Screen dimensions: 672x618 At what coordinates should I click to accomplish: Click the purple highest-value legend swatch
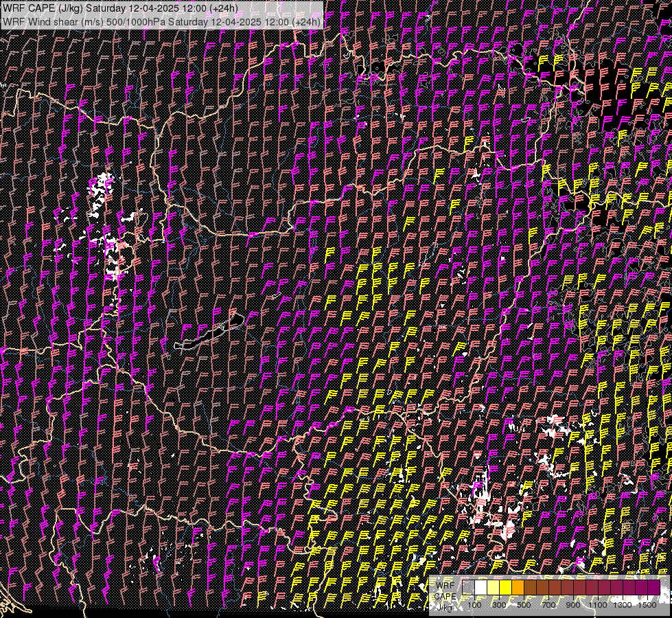pyautogui.click(x=654, y=587)
